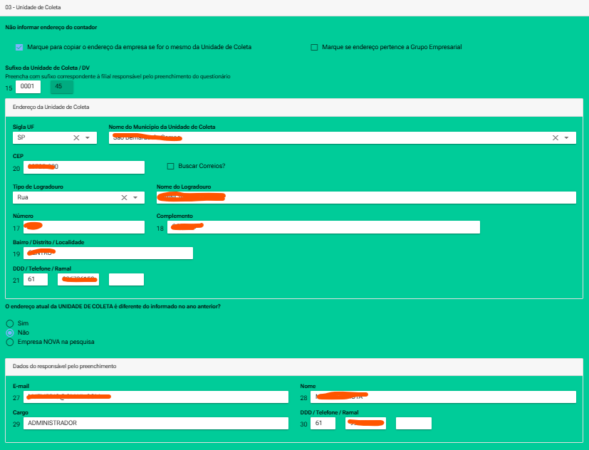Click the suffix field containing 0001

28,87
